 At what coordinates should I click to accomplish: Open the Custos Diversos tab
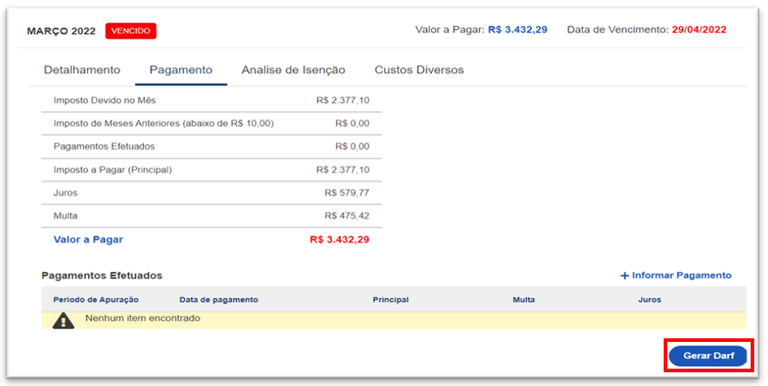[419, 70]
